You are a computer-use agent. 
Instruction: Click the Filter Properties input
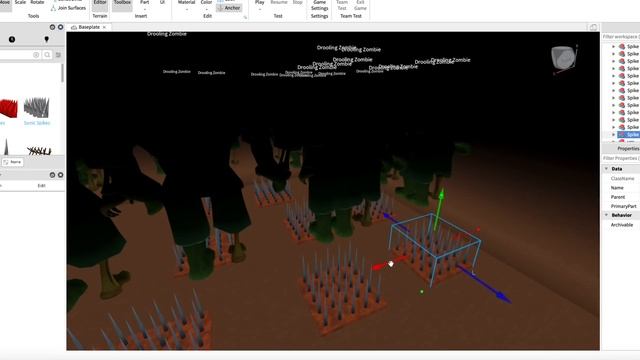point(621,158)
